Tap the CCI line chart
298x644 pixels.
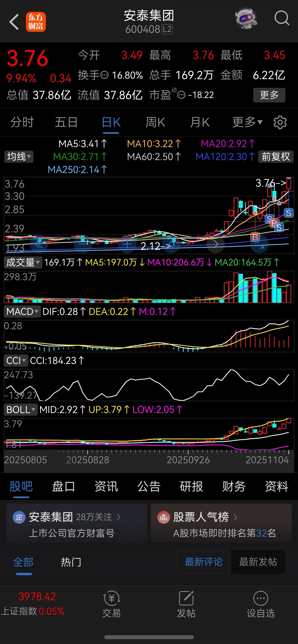click(x=149, y=385)
